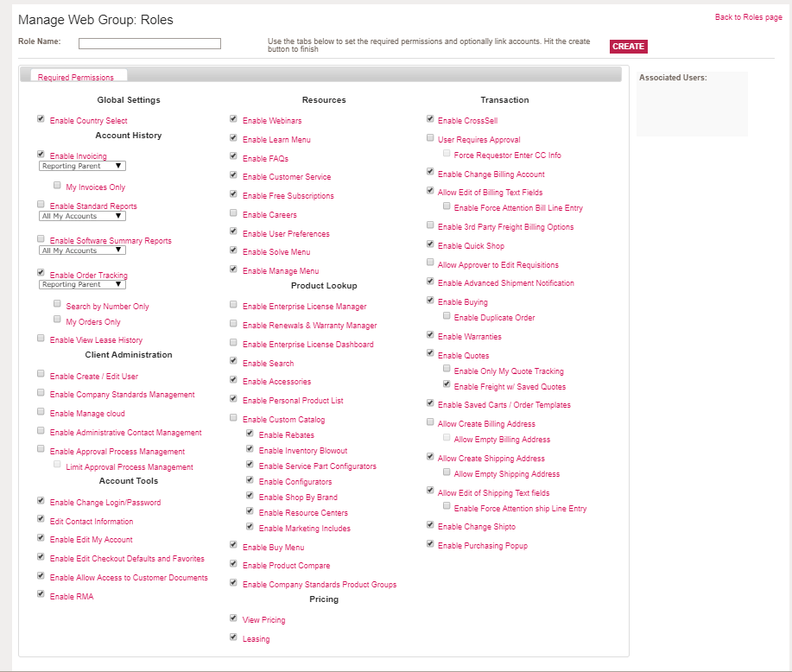Tick the My Invoices Only checkbox
The width and height of the screenshot is (792, 672).
pos(57,186)
